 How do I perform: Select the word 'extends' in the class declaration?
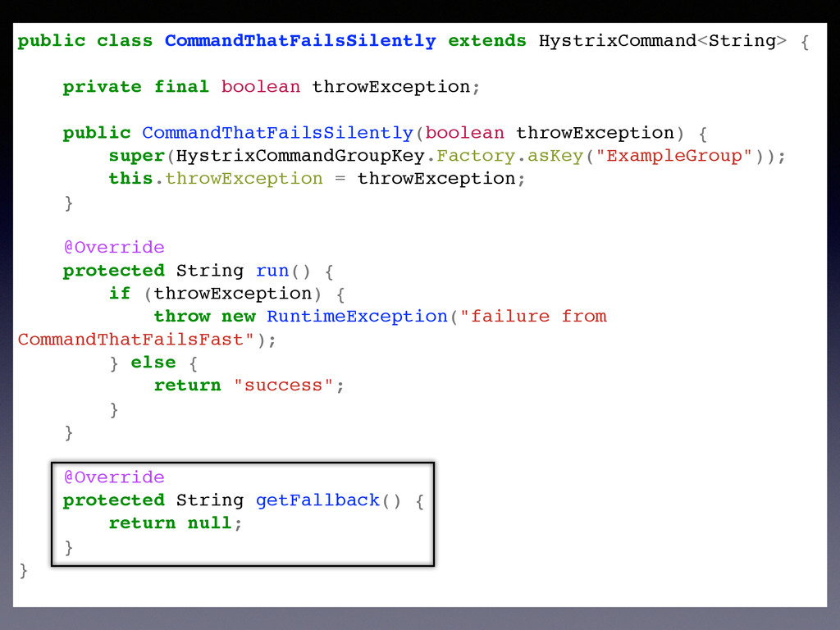487,41
